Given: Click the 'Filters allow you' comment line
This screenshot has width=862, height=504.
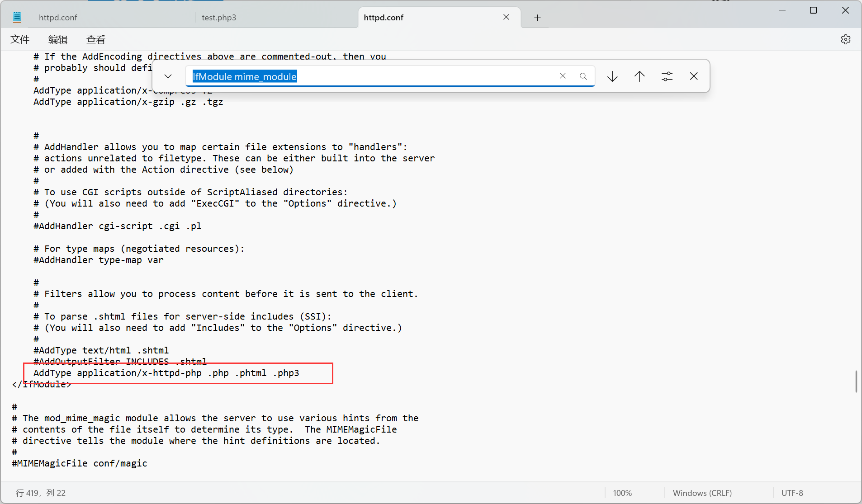Looking at the screenshot, I should [226, 294].
